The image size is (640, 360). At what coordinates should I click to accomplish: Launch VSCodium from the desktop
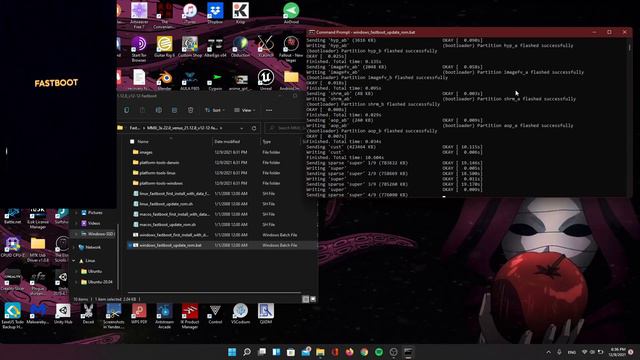click(x=240, y=313)
